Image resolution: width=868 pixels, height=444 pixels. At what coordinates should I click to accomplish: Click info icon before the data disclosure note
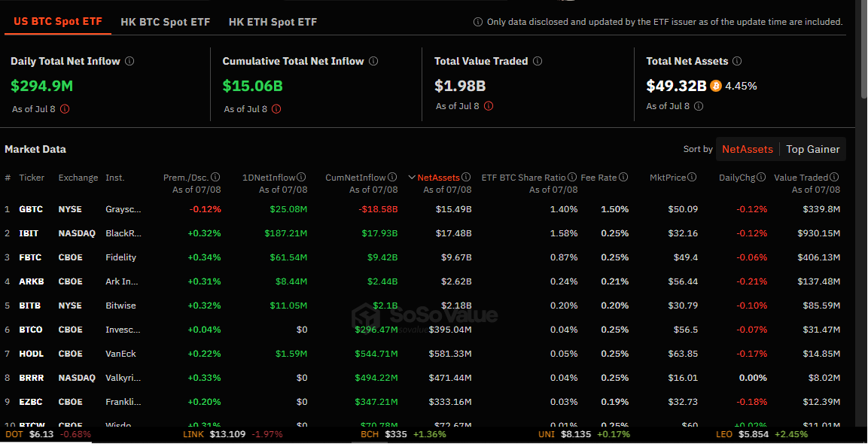pos(478,22)
